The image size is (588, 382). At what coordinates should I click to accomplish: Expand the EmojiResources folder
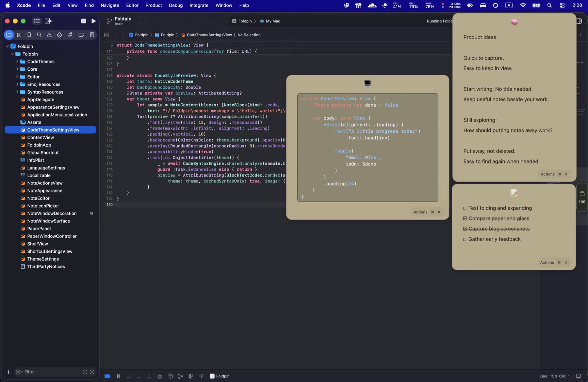17,84
